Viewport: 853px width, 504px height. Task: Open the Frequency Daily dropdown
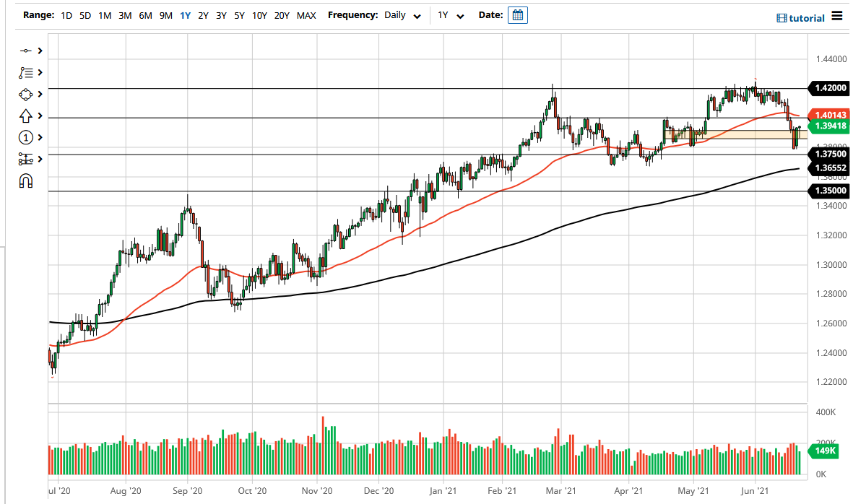click(x=402, y=14)
